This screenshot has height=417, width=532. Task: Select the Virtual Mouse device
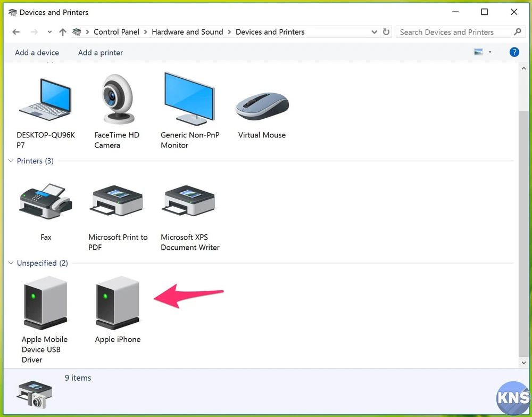[262, 107]
